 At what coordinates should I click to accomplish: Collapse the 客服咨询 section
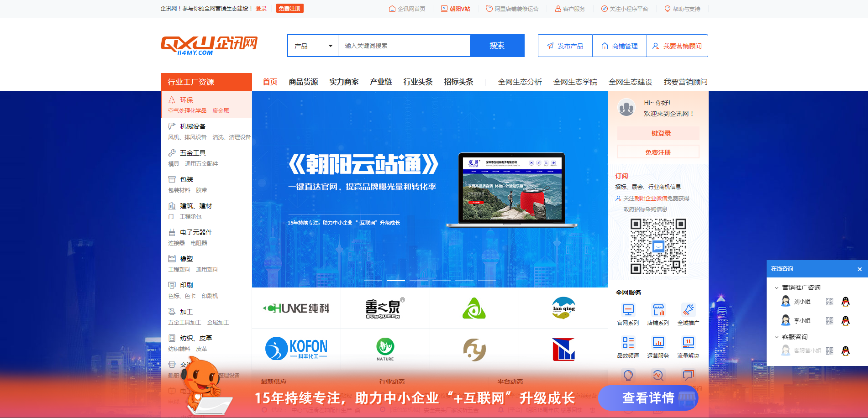point(776,337)
